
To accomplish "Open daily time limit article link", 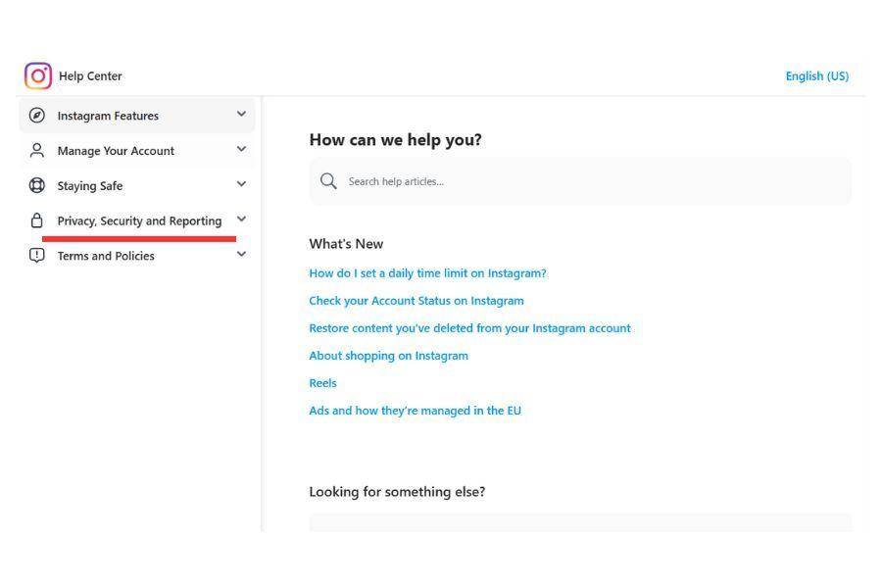I will (427, 273).
